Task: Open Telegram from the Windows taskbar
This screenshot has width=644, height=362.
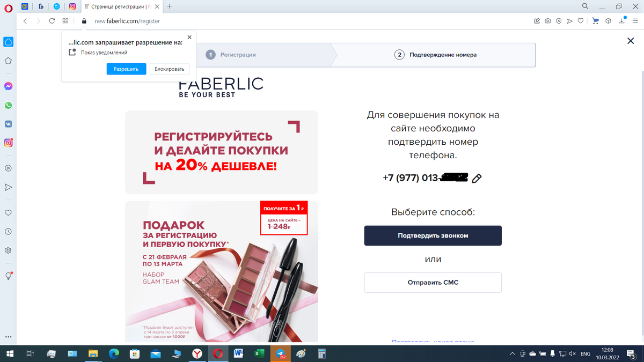Action: [x=281, y=353]
